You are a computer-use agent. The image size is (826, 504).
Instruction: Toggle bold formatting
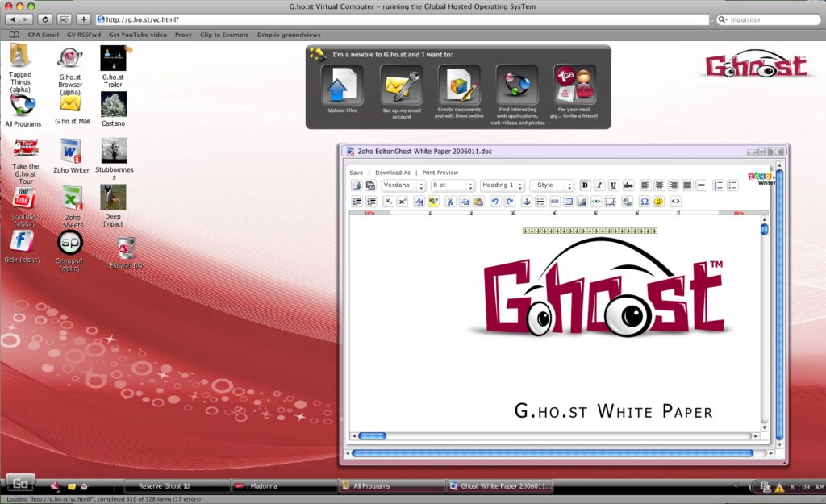tap(585, 185)
